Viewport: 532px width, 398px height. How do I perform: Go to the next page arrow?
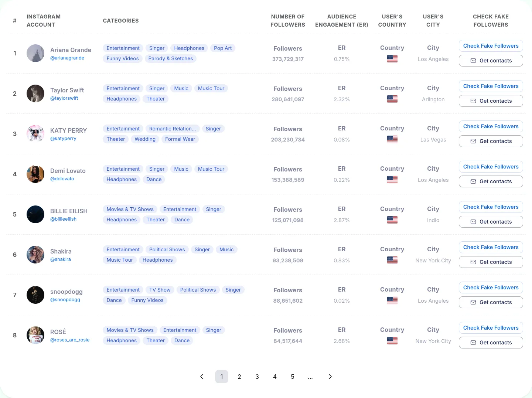tap(330, 377)
